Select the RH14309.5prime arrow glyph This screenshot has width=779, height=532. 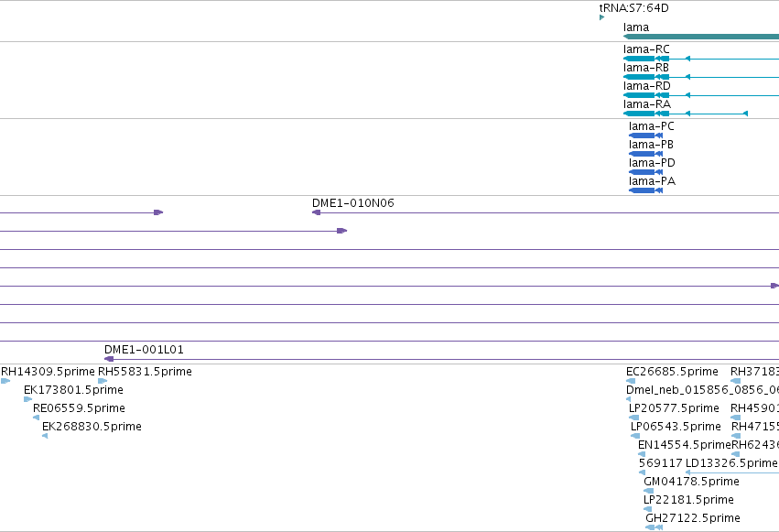coord(5,381)
